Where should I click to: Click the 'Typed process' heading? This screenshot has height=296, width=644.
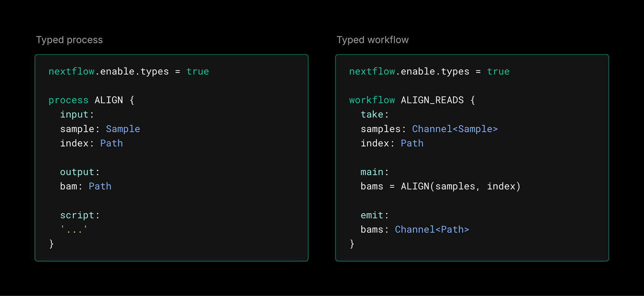coord(69,40)
